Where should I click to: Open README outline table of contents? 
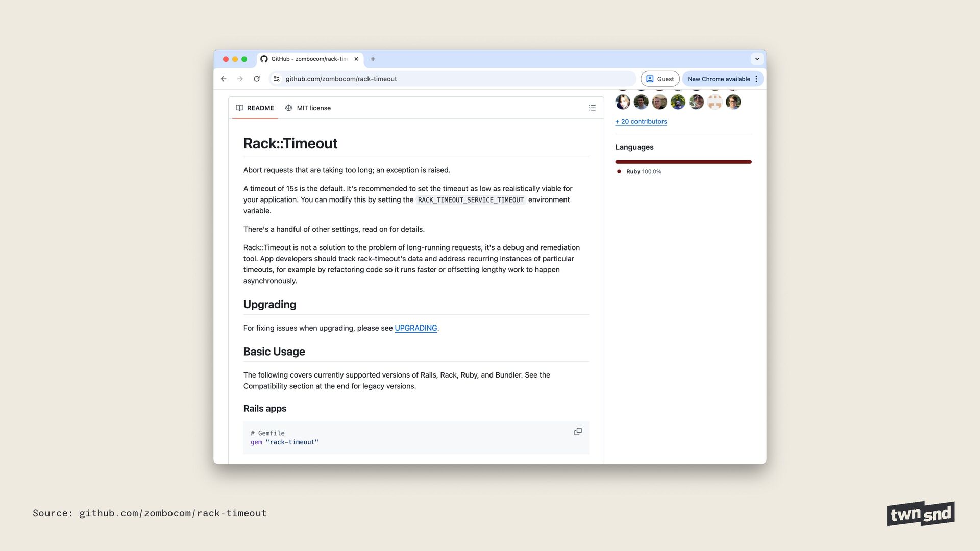coord(592,108)
